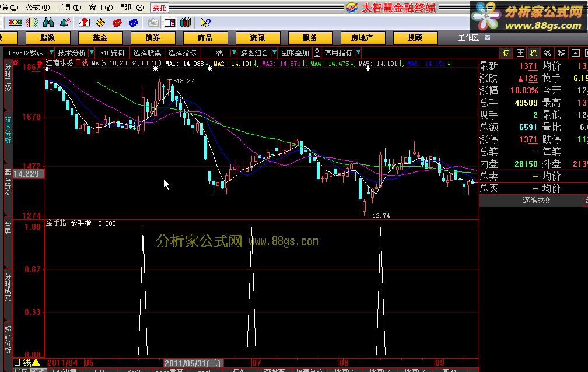Open the binoculars search tool
This screenshot has height=372, width=588.
(x=48, y=23)
